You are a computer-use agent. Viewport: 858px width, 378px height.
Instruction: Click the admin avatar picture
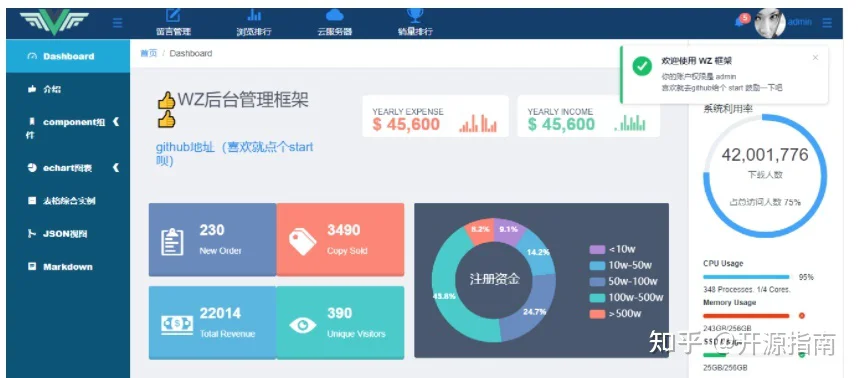[769, 23]
